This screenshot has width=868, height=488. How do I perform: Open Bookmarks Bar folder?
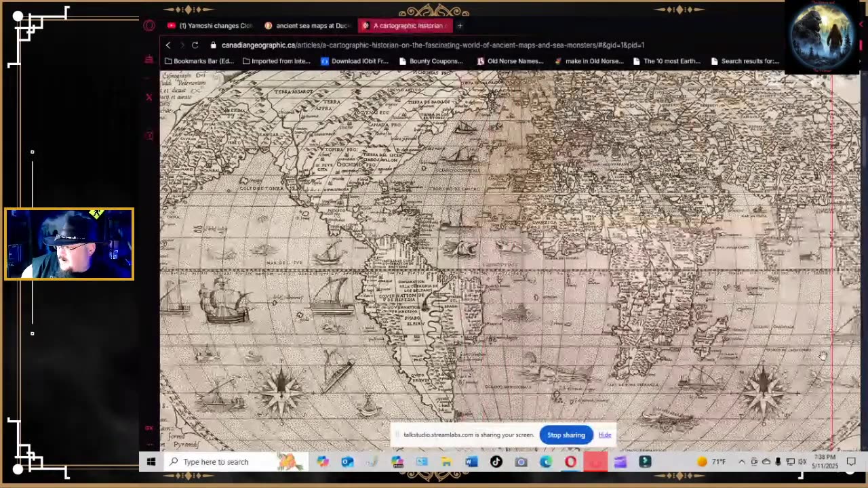(x=199, y=61)
